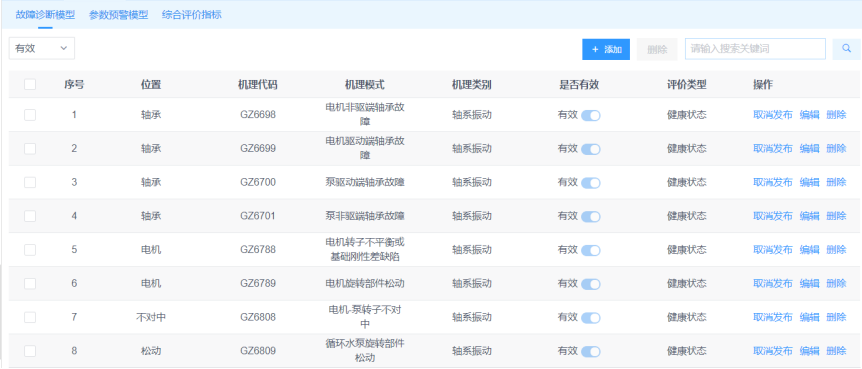This screenshot has height=369, width=862.
Task: Open the 有效 filter dropdown
Action: coord(42,48)
